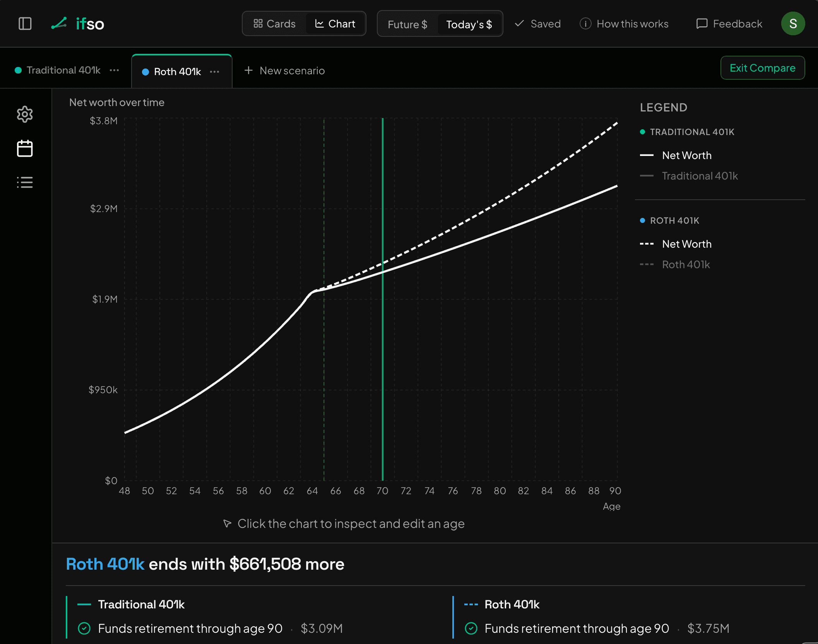The image size is (818, 644).
Task: Open the list view icon
Action: pos(25,182)
